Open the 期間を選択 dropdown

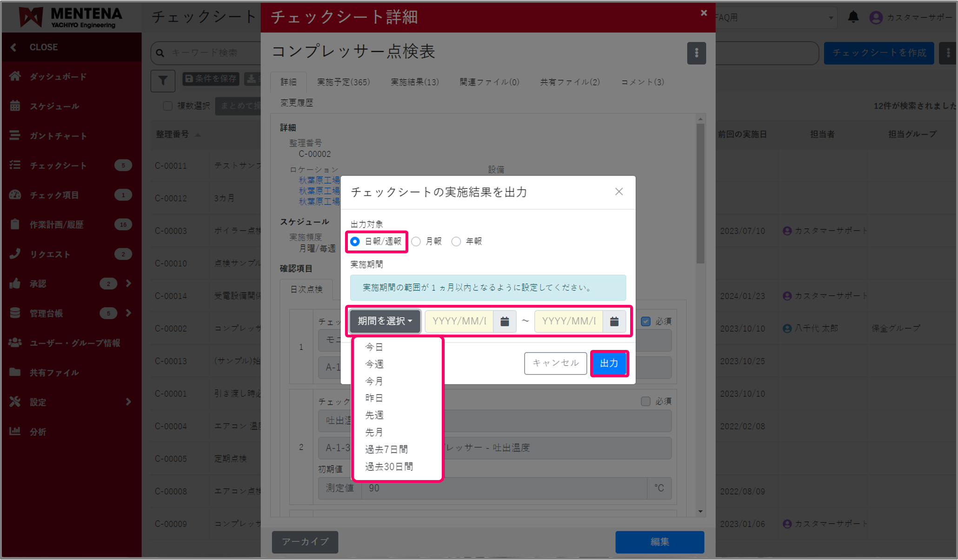click(385, 321)
